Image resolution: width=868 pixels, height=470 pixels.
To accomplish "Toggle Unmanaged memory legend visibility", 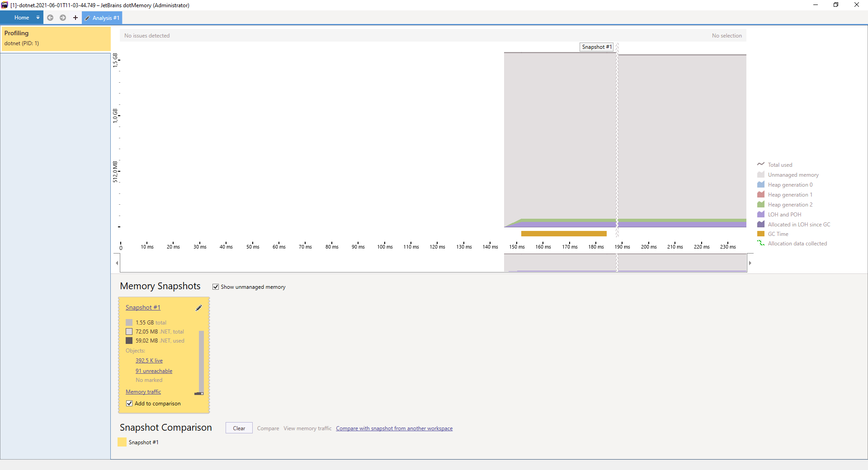I will tap(761, 175).
